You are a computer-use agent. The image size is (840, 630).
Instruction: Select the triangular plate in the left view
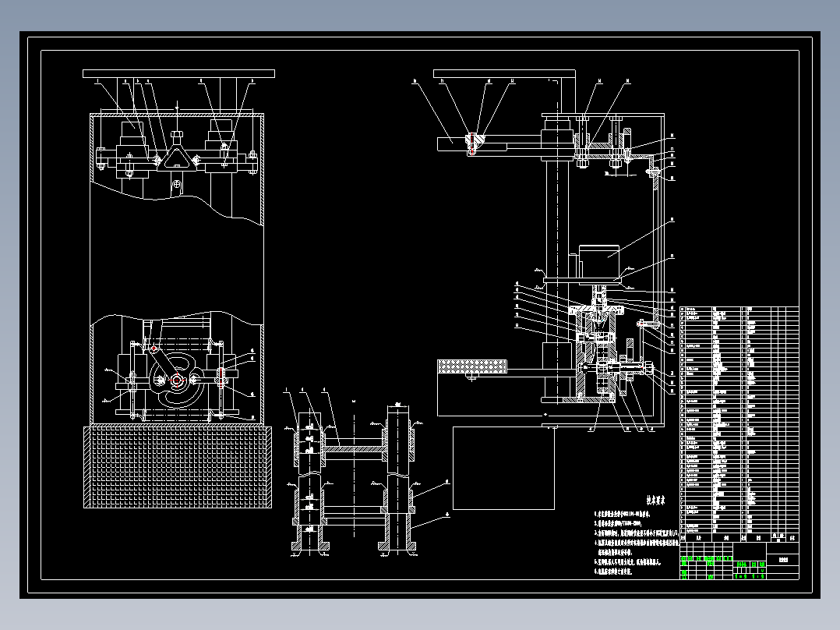pyautogui.click(x=177, y=159)
